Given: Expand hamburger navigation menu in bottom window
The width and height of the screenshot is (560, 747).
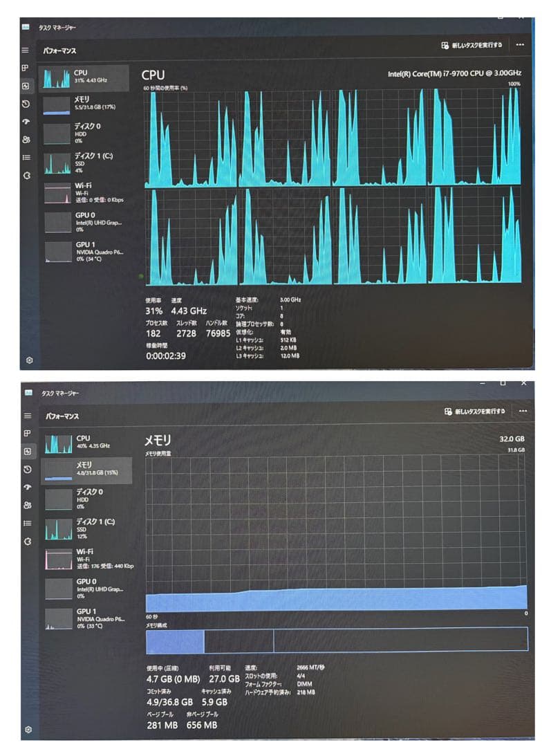Looking at the screenshot, I should click(x=27, y=416).
